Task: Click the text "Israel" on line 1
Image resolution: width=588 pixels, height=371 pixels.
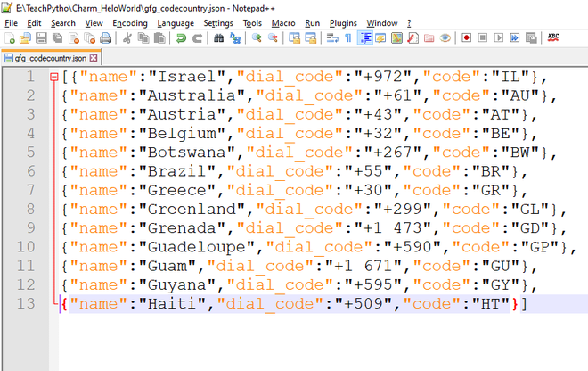Action: (x=187, y=77)
